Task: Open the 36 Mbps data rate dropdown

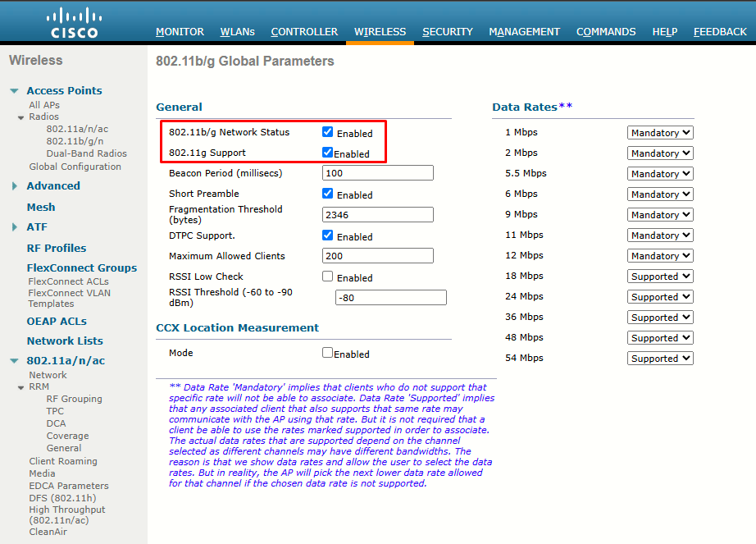Action: pos(660,318)
